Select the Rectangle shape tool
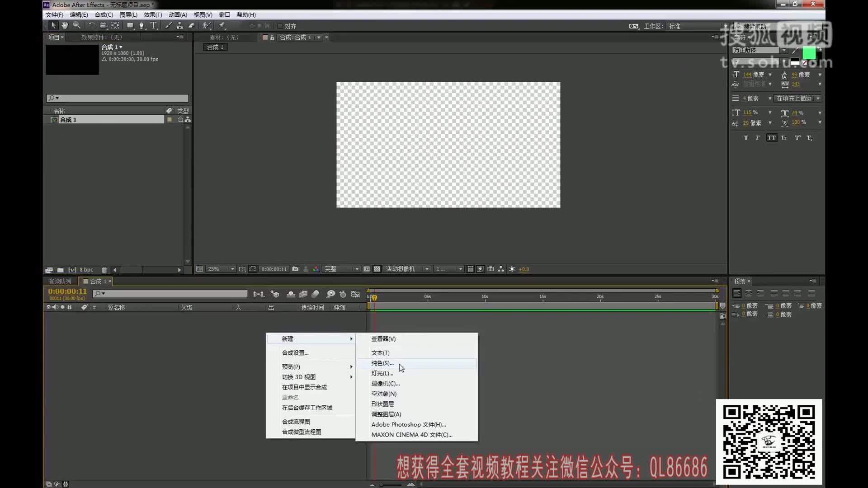Screen dimensions: 868x488 tap(131, 26)
